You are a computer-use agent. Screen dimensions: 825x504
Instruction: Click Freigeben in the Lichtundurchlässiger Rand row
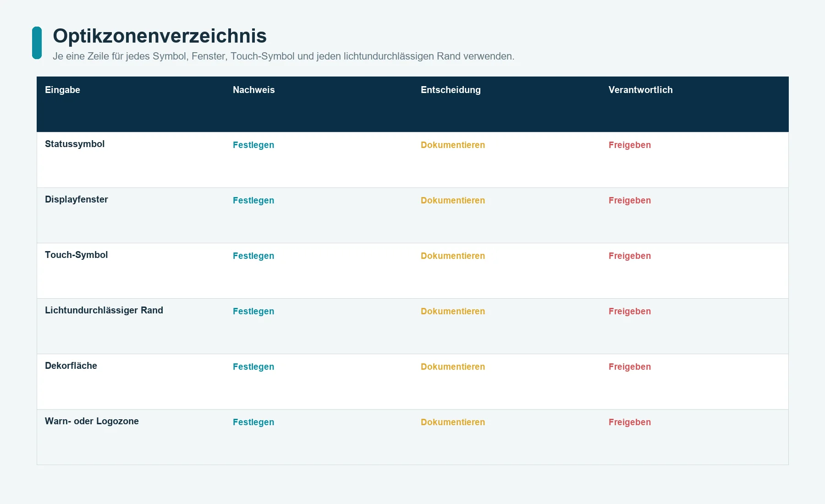pos(630,312)
